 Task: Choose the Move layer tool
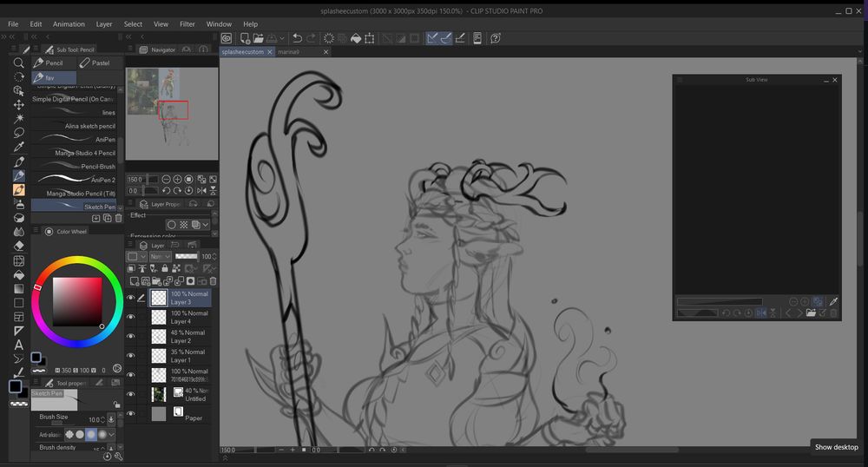tap(18, 104)
